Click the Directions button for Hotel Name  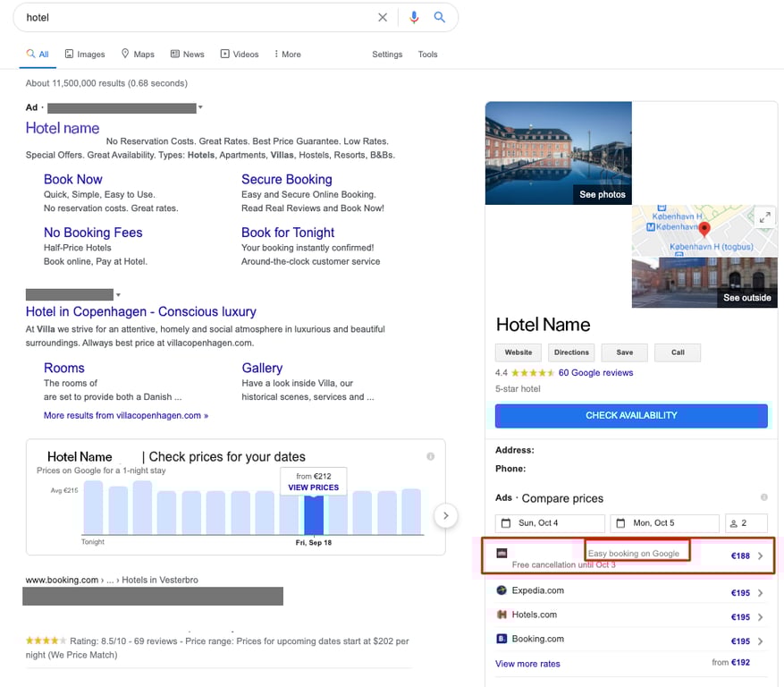(x=571, y=352)
